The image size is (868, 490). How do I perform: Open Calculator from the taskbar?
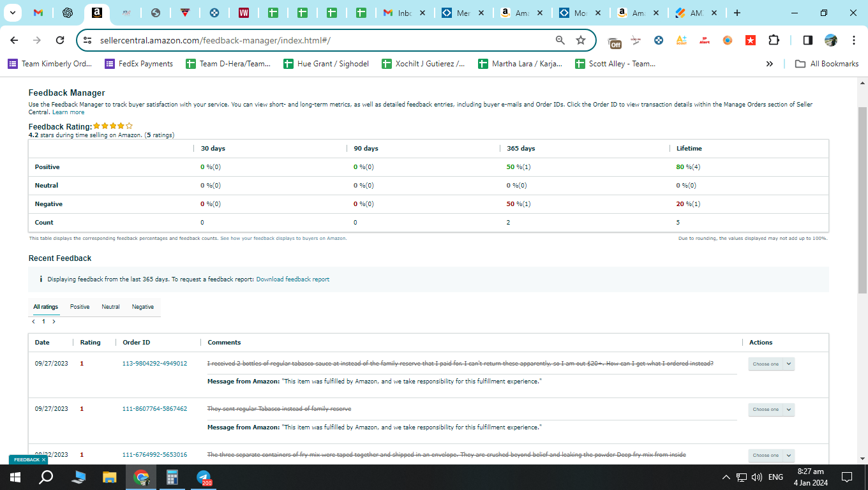click(x=172, y=477)
